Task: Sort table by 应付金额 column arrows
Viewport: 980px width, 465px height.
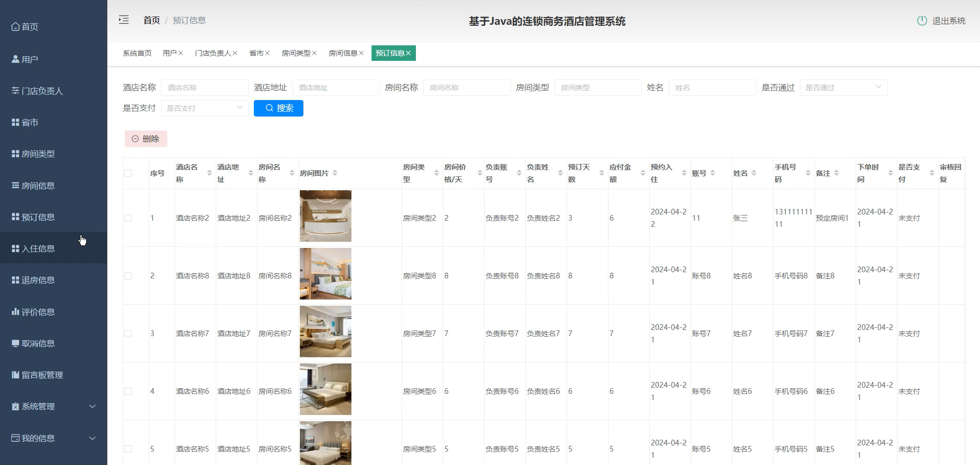Action: [x=643, y=173]
